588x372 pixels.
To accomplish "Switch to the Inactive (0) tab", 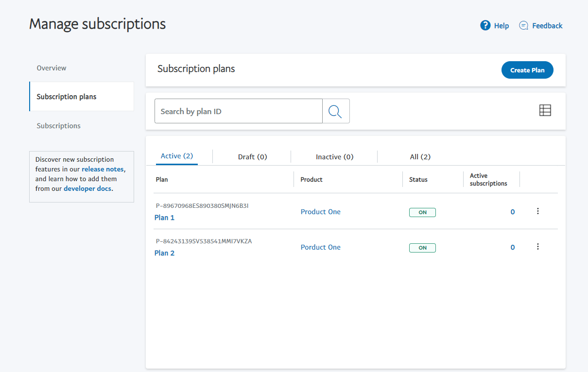I will (x=334, y=157).
